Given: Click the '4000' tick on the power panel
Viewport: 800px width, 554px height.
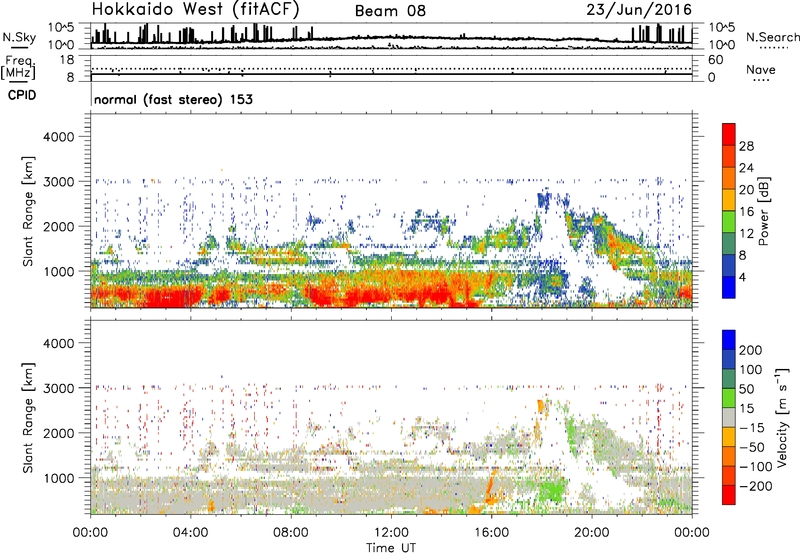Looking at the screenshot, I should pos(59,137).
